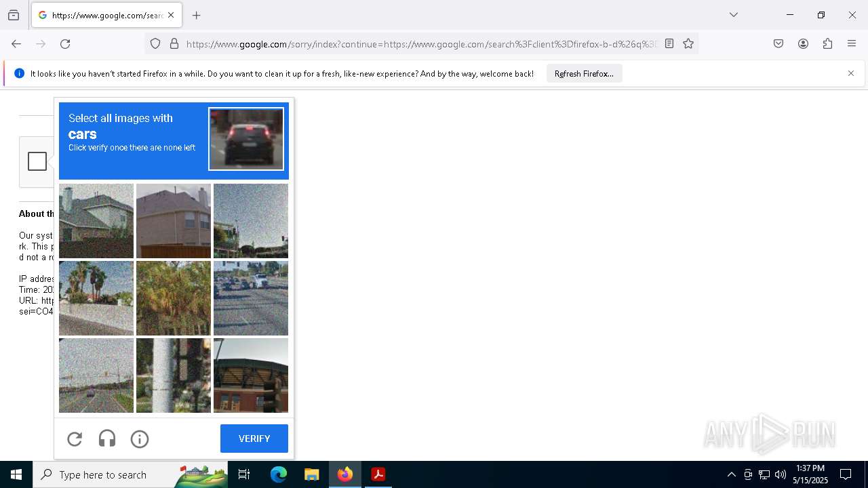Viewport: 868px width, 488px height.
Task: Show hidden system tray icons
Action: point(731,474)
